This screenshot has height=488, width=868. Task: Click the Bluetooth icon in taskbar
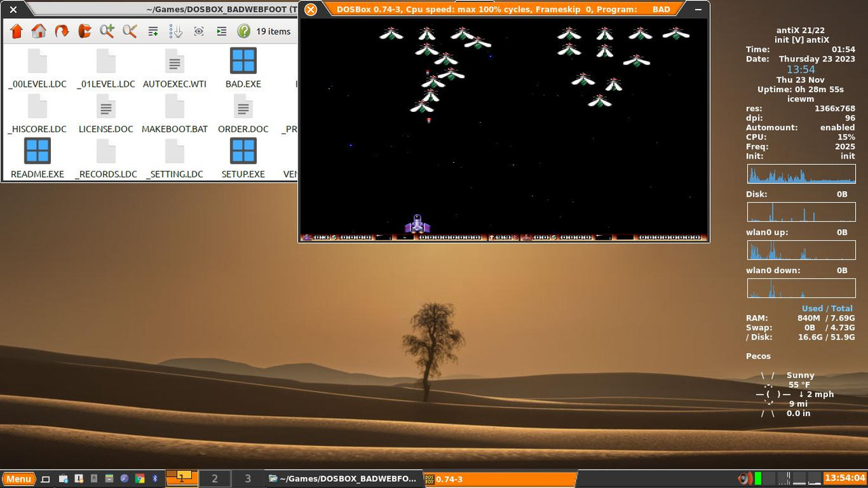(x=155, y=479)
